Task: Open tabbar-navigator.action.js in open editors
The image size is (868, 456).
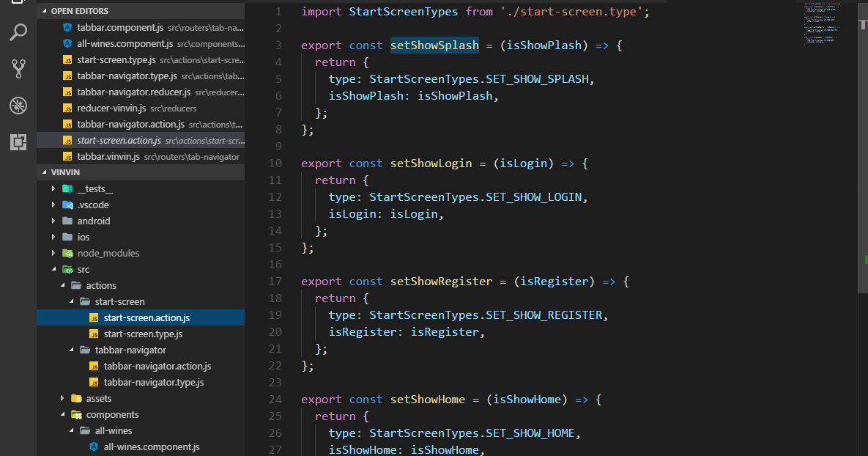Action: tap(141, 124)
